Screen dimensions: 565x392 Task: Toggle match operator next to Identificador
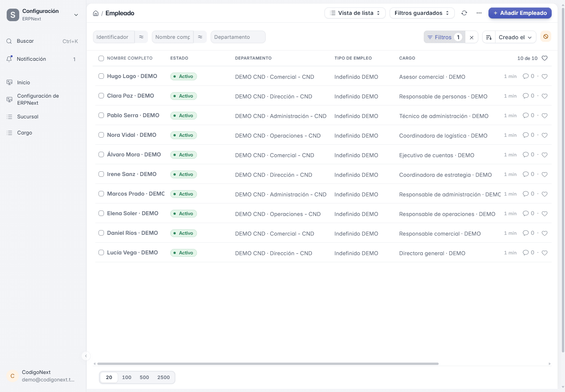(x=141, y=37)
